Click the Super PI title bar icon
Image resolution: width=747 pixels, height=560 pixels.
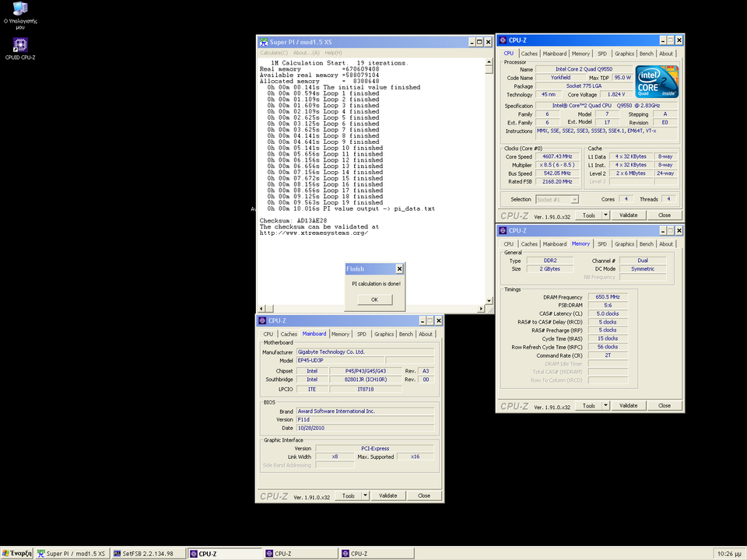pos(264,42)
